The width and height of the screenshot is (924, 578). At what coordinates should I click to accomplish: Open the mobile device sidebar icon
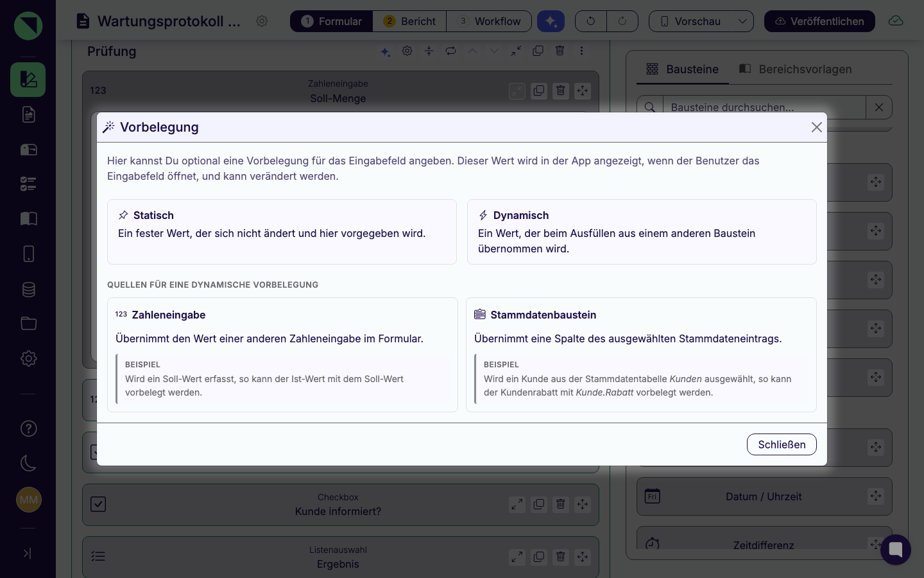pos(28,254)
